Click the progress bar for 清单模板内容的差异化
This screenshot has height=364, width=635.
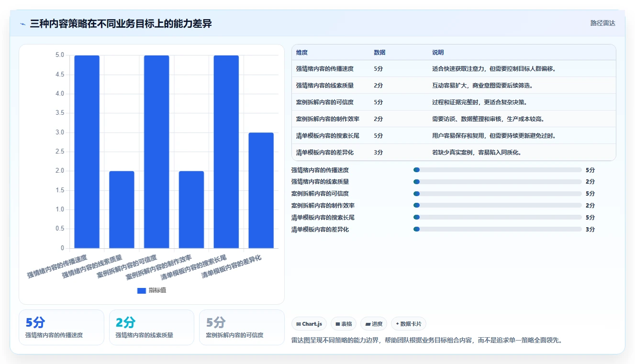coord(498,230)
